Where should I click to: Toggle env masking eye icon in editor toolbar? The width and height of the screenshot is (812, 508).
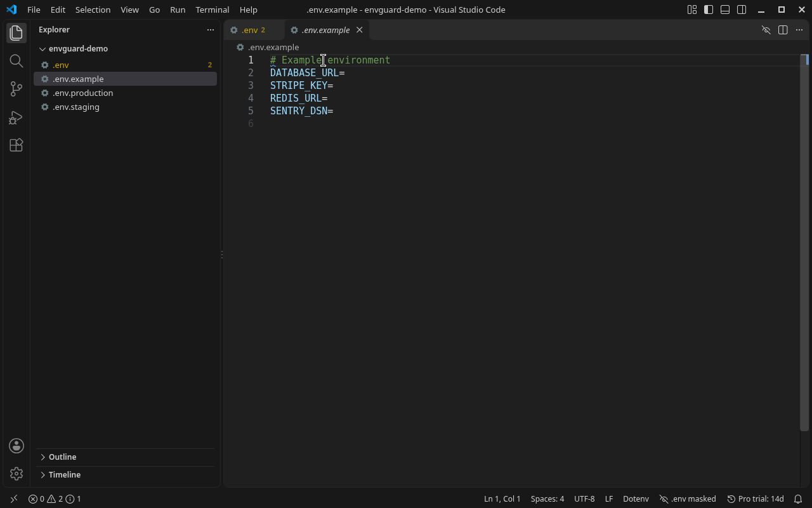766,30
